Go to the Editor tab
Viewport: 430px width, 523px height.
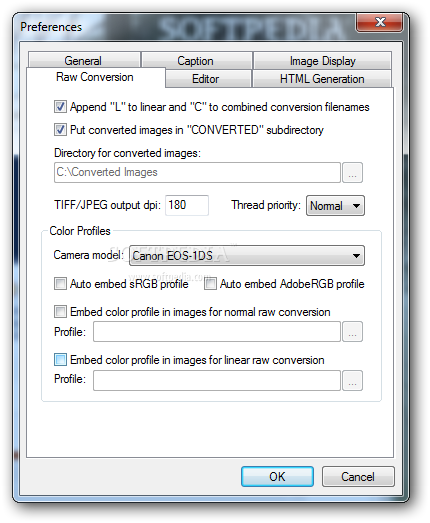click(x=208, y=79)
